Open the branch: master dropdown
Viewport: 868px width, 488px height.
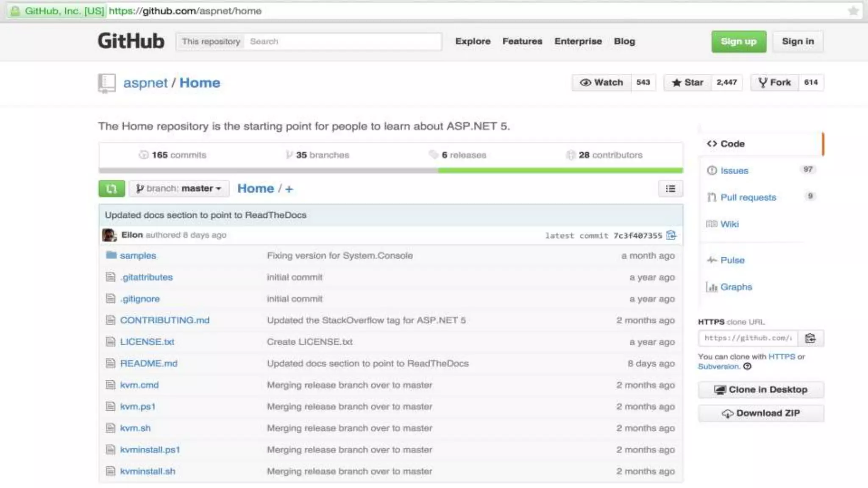(179, 189)
